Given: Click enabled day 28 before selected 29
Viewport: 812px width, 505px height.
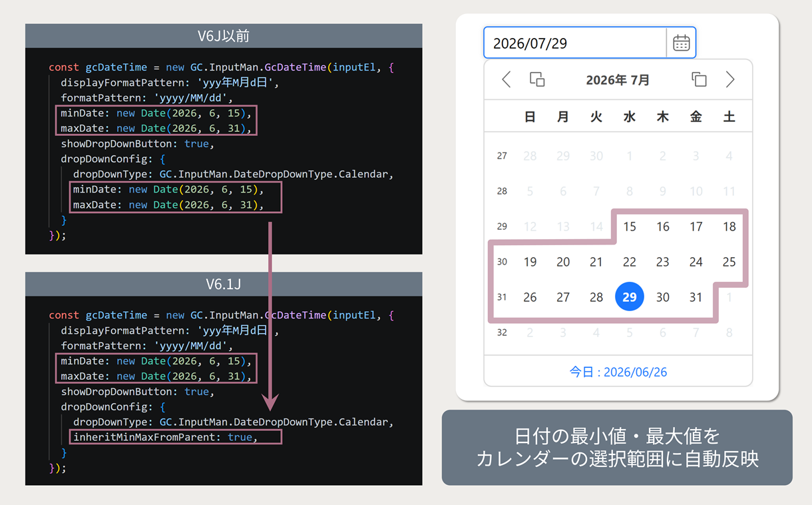Looking at the screenshot, I should (596, 297).
